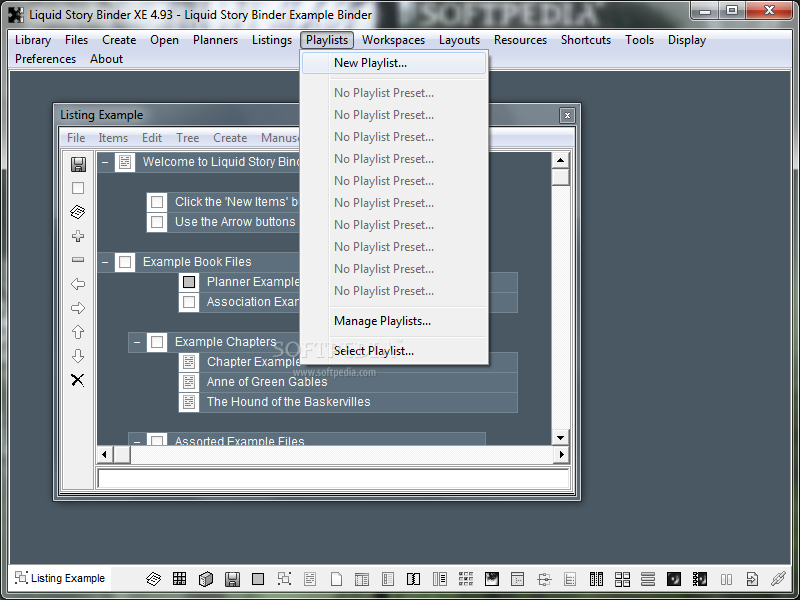Collapse the Example Chapters node
This screenshot has width=800, height=600.
pos(137,342)
